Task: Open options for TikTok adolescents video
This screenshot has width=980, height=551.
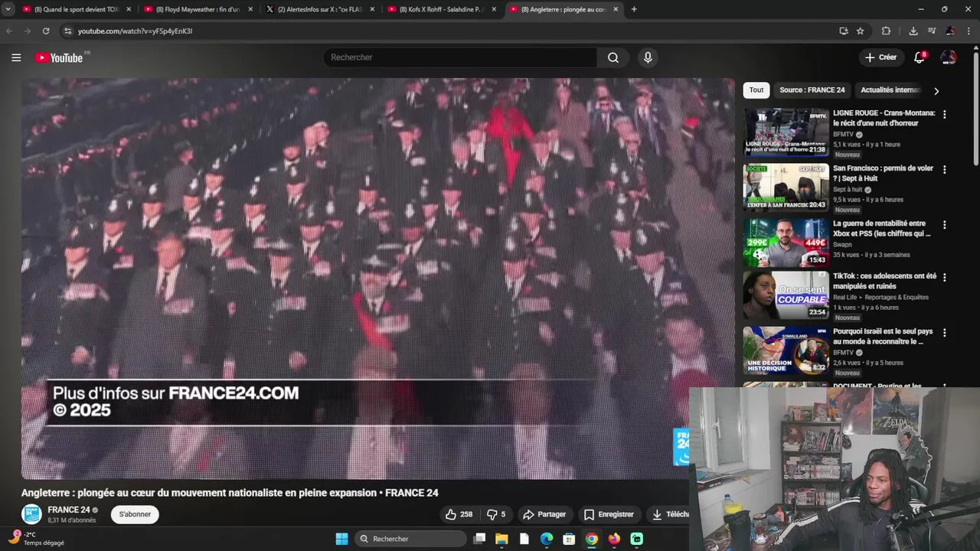Action: coord(944,277)
